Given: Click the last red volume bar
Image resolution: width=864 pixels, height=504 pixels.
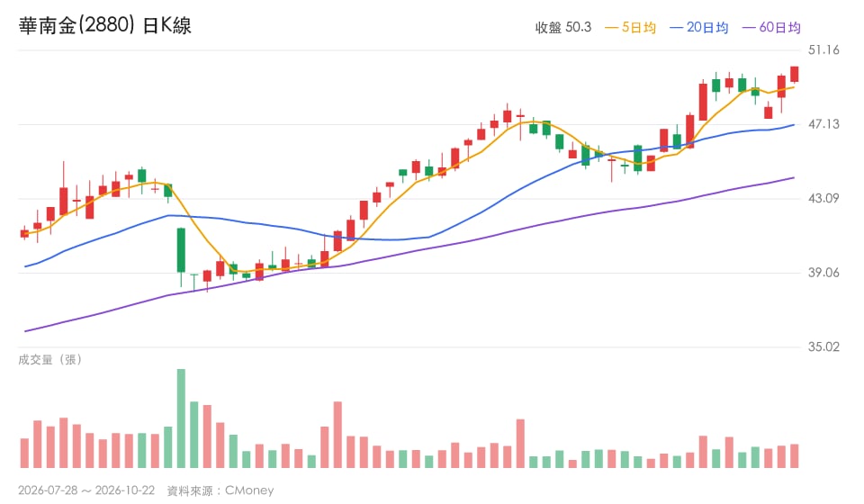Looking at the screenshot, I should [794, 456].
